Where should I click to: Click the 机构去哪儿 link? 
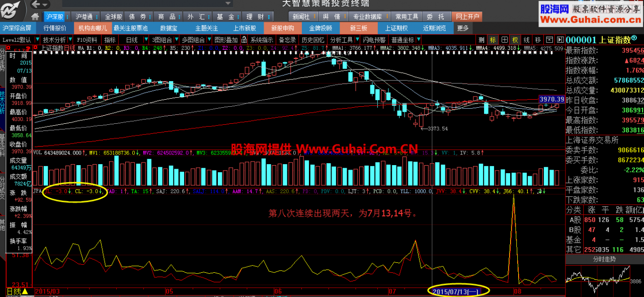(93, 28)
